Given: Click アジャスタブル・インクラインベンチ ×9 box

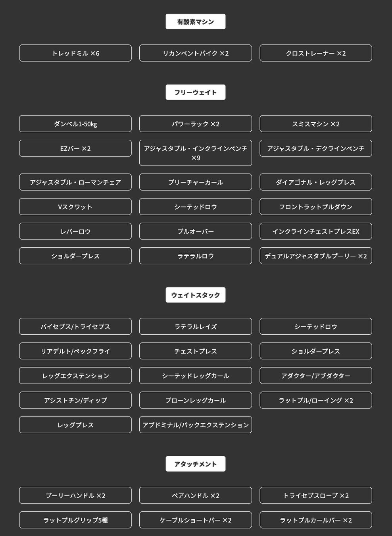Looking at the screenshot, I should pyautogui.click(x=195, y=153).
